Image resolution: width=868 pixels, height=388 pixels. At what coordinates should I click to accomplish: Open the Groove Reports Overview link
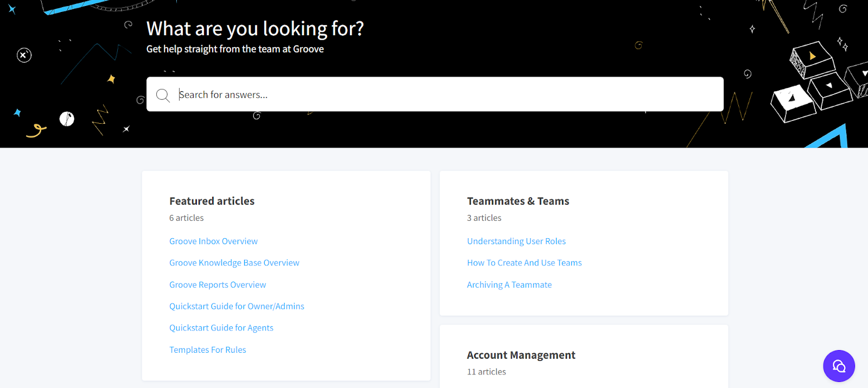[218, 285]
